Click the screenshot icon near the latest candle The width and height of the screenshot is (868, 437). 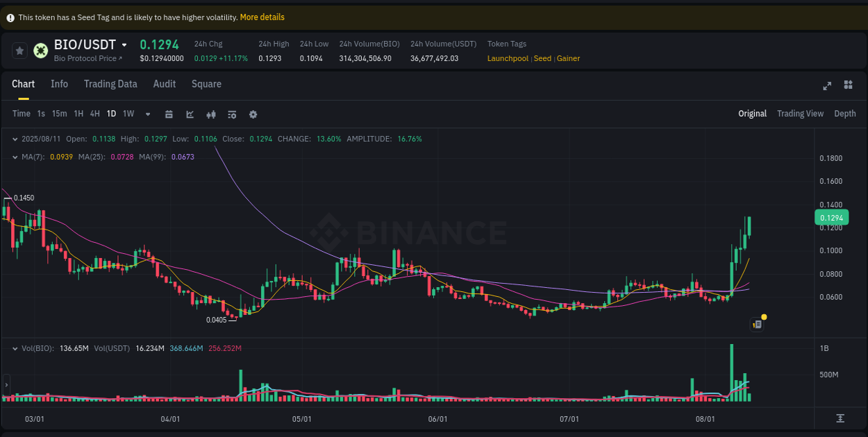pos(757,324)
